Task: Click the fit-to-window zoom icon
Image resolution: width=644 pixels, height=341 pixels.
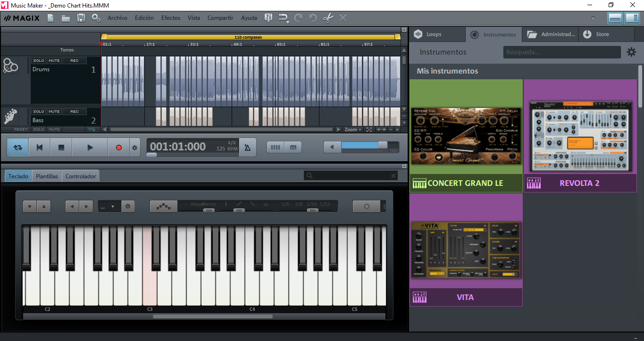Action: click(x=369, y=129)
